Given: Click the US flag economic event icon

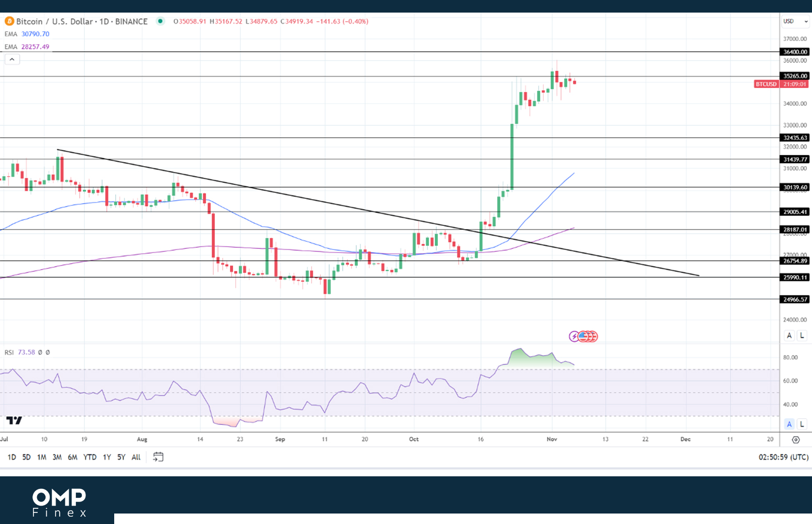Looking at the screenshot, I should click(583, 336).
